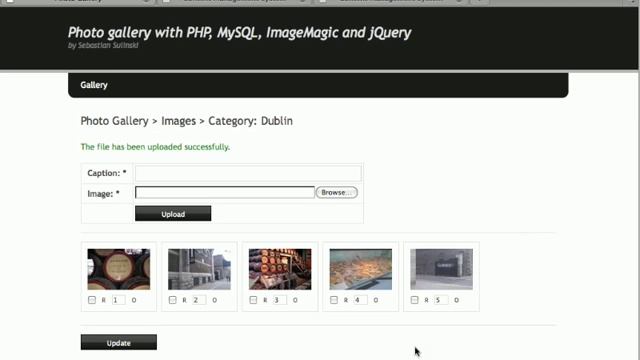The image size is (640, 360).
Task: Click the order field showing 3
Action: (280, 300)
